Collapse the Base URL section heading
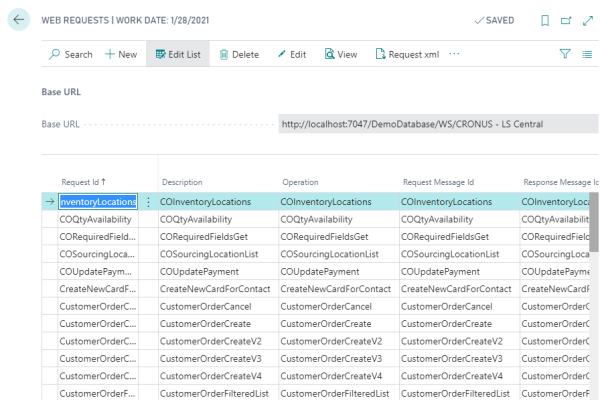 coord(61,91)
